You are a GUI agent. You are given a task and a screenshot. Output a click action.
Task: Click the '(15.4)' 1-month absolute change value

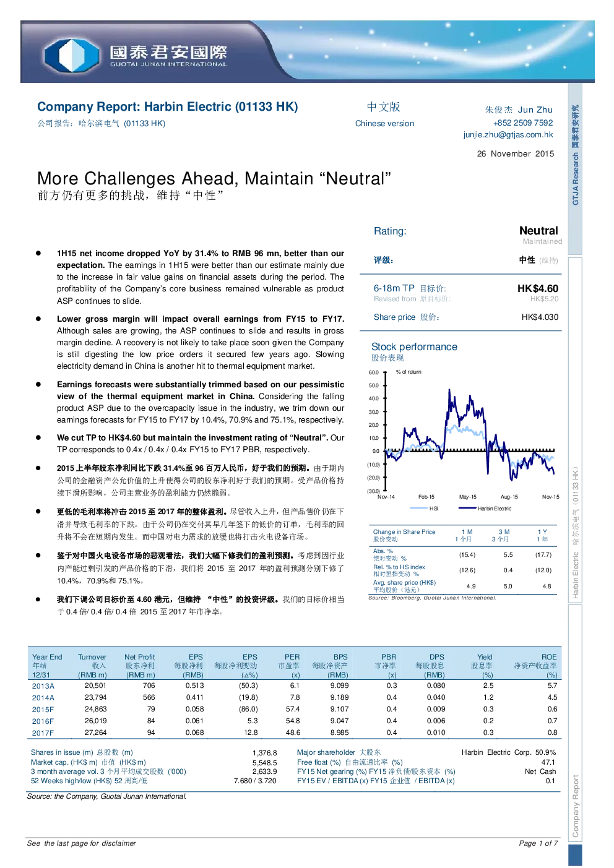click(x=467, y=555)
